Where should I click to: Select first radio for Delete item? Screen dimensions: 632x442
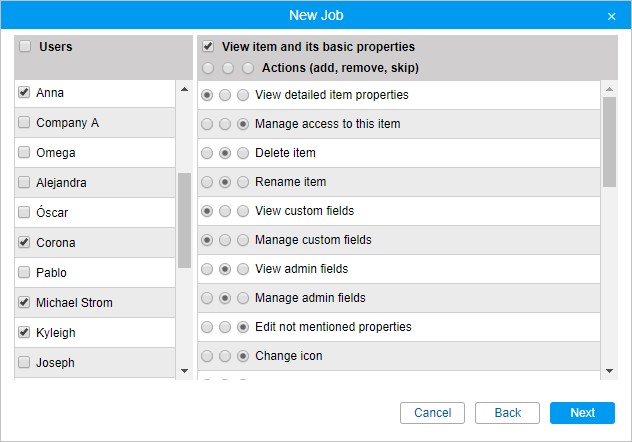pyautogui.click(x=207, y=153)
